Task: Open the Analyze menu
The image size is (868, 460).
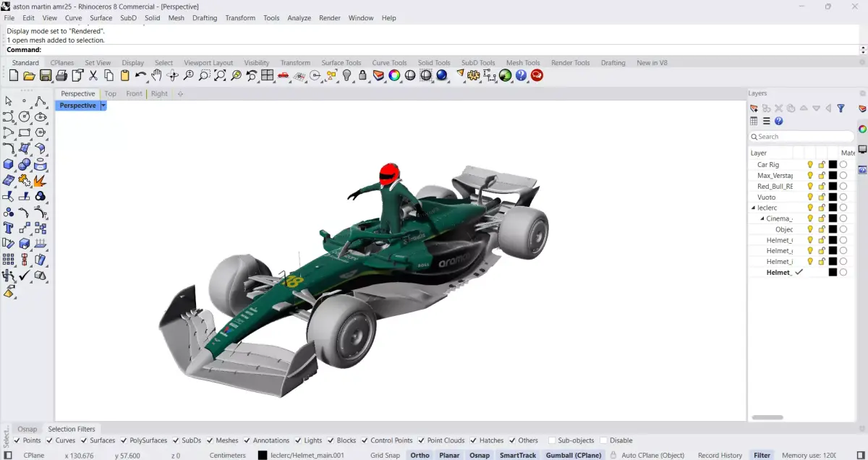Action: click(x=299, y=18)
